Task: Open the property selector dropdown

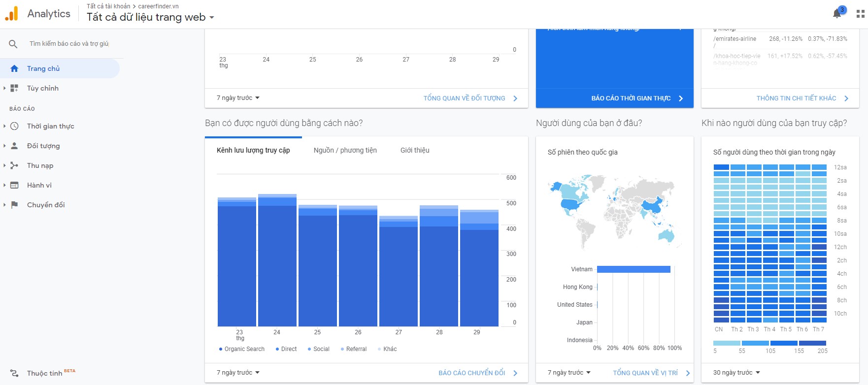Action: 150,17
